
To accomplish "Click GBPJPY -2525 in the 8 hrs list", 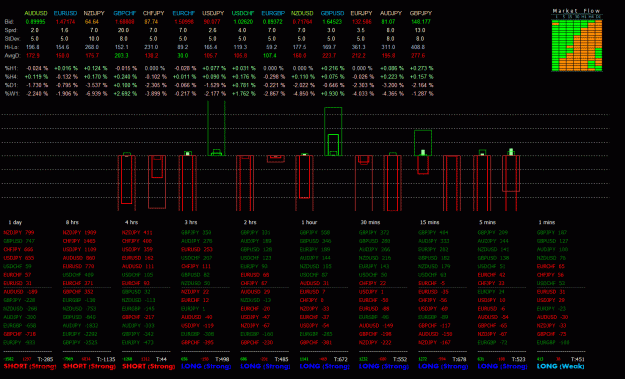I will pos(80,342).
